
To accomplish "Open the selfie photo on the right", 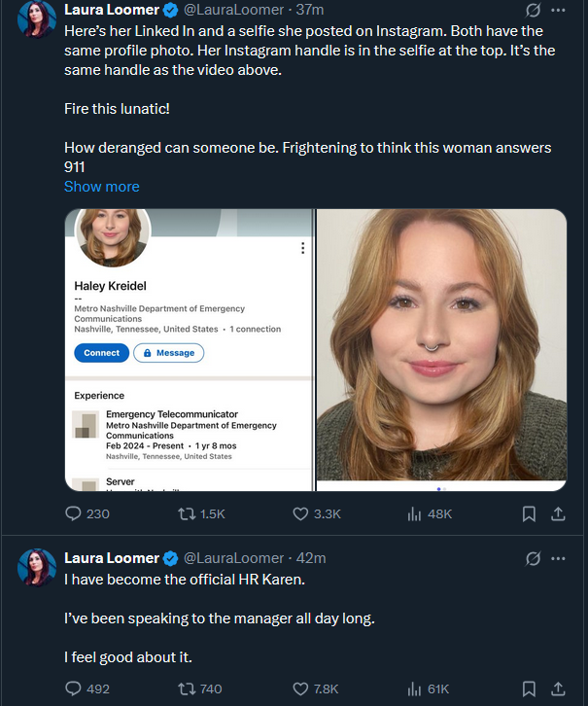I will (x=441, y=350).
